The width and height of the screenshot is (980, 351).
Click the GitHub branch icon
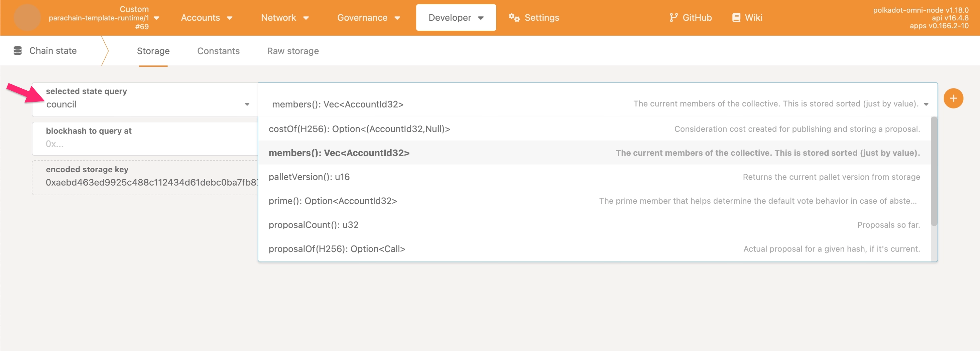click(x=673, y=17)
